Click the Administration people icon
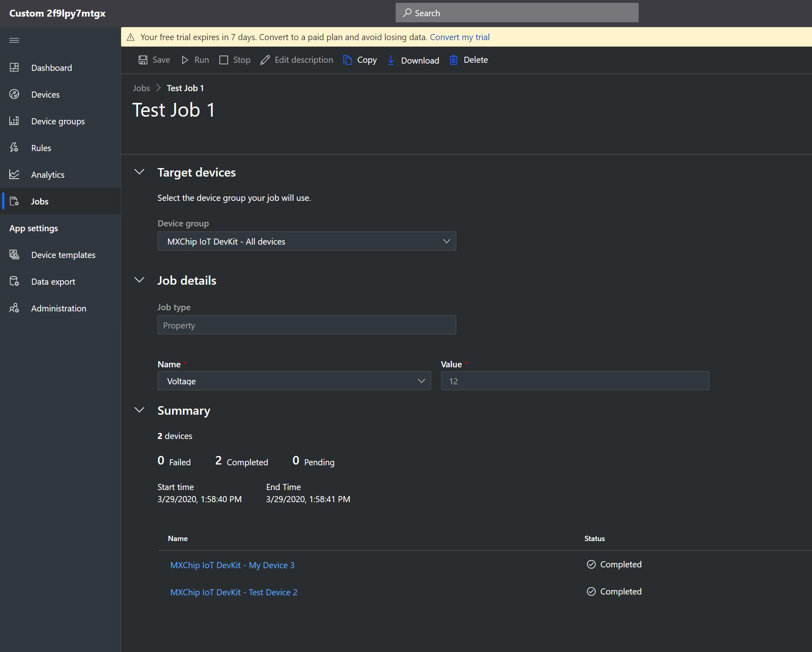 point(14,308)
